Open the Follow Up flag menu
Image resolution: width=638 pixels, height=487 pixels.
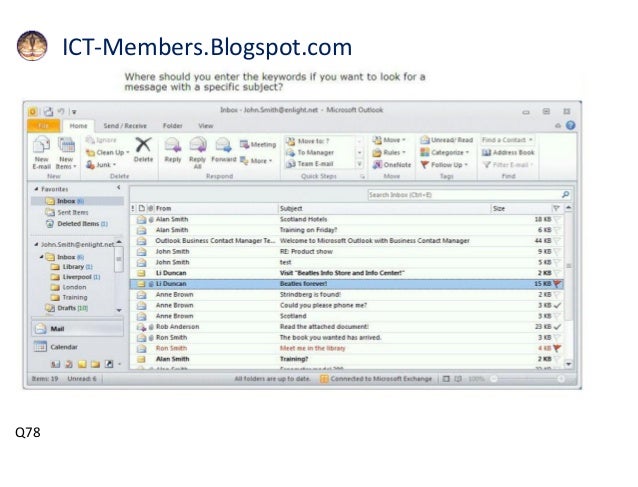(444, 165)
